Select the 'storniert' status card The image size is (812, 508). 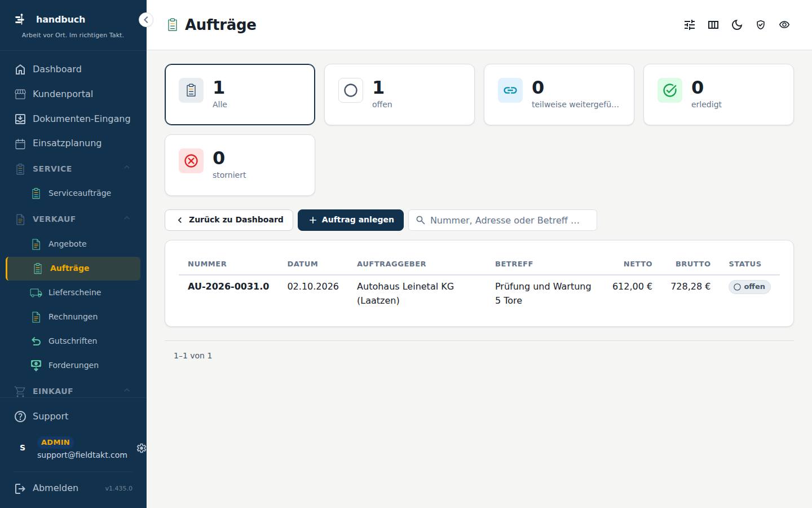240,165
